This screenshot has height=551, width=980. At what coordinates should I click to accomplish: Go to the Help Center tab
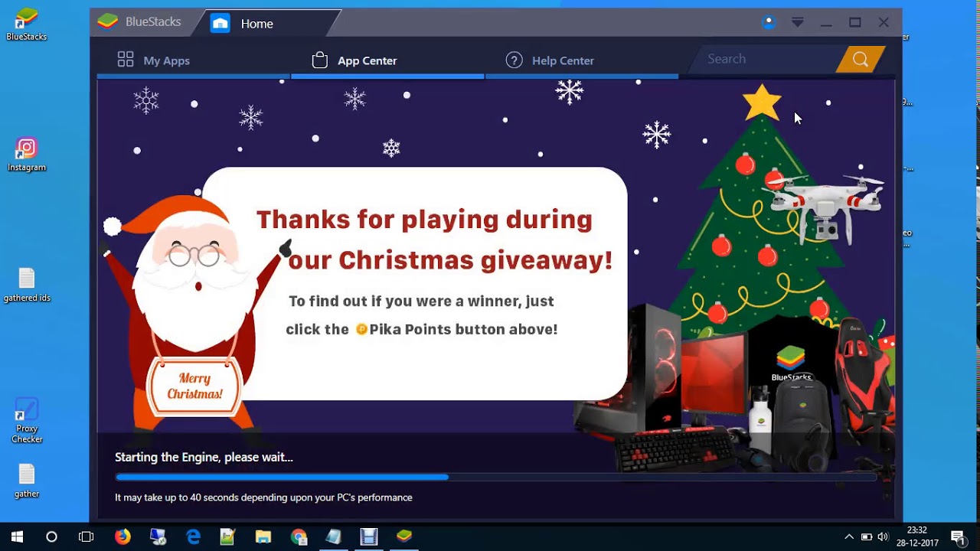(x=550, y=60)
